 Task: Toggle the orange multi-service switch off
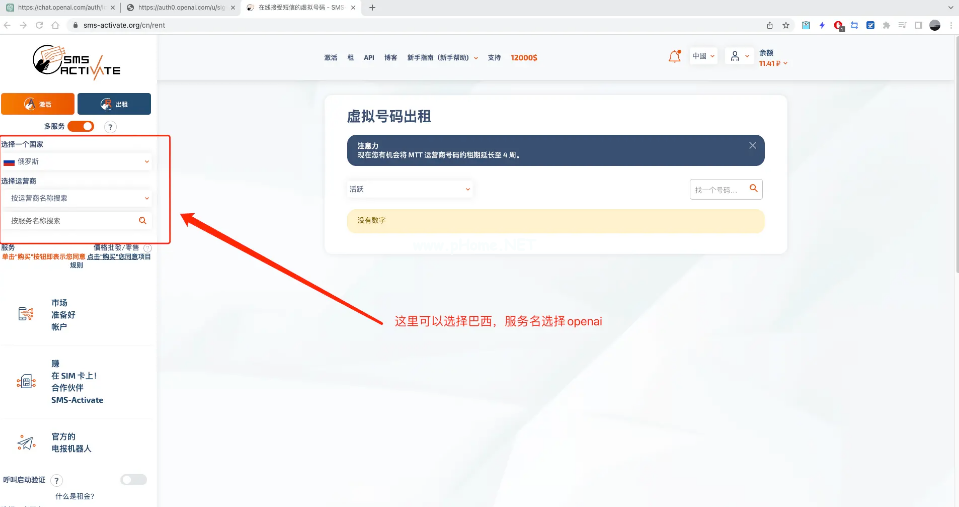(x=81, y=126)
